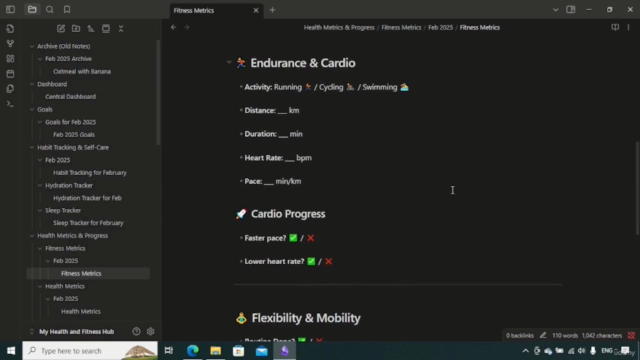Screen dimensions: 640x360
Task: Open Feb 2025 Goals note
Action: click(x=74, y=135)
